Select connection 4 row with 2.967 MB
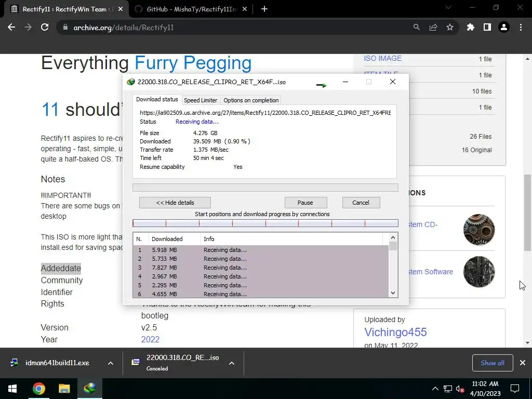This screenshot has width=532, height=399. point(261,276)
